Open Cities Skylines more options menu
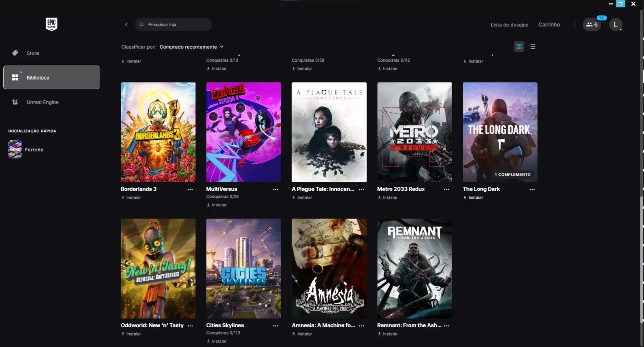This screenshot has height=347, width=644. 276,326
